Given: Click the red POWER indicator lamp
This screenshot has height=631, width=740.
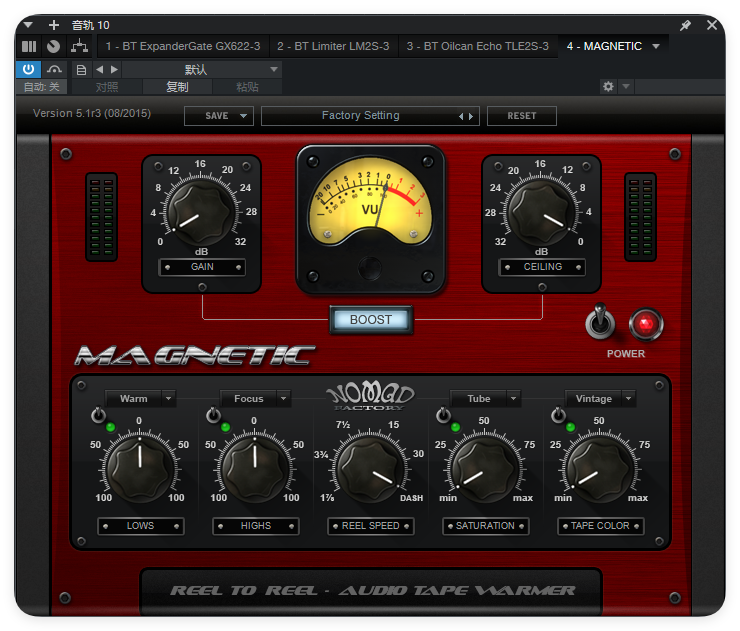Looking at the screenshot, I should point(646,324).
